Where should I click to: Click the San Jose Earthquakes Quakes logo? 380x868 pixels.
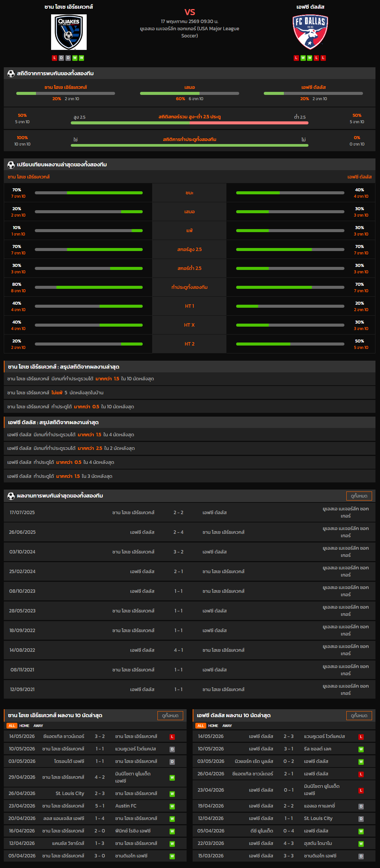point(69,32)
